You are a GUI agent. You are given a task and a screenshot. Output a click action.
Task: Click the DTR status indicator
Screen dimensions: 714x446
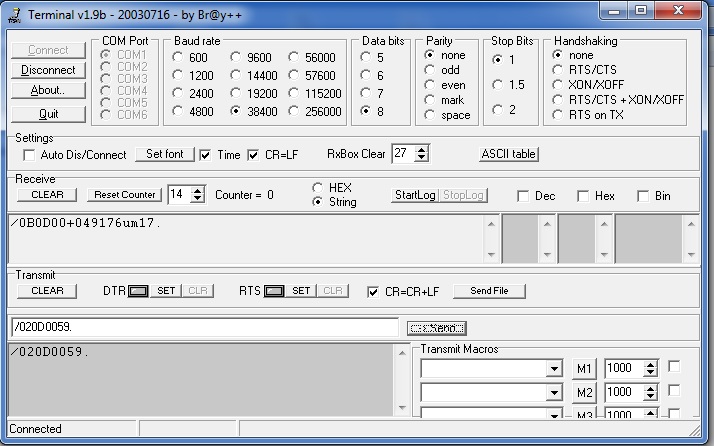(138, 291)
